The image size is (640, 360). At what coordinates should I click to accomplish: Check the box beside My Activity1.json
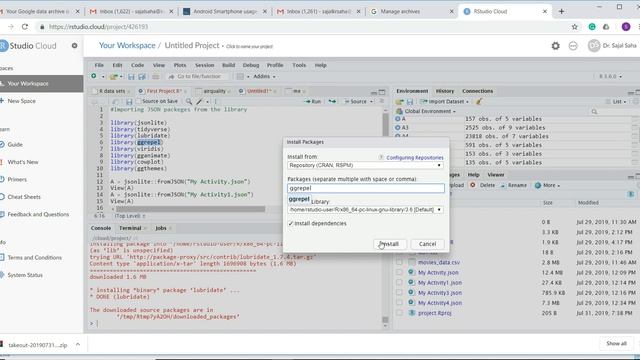point(399,282)
